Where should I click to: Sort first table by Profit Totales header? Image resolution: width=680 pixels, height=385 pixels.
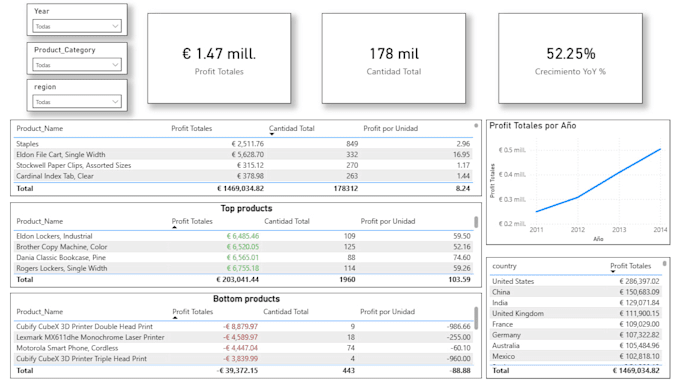(x=191, y=128)
